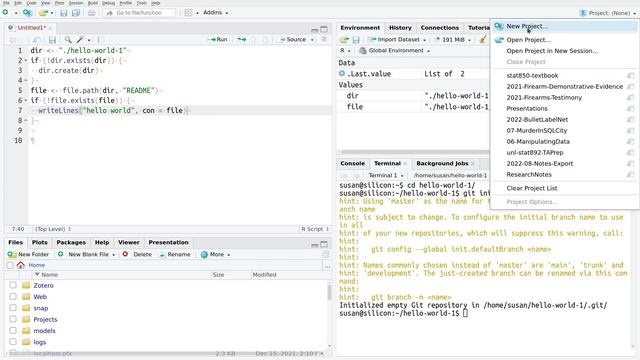
Task: Expand the Import Dataset dropdown
Action: click(x=397, y=40)
